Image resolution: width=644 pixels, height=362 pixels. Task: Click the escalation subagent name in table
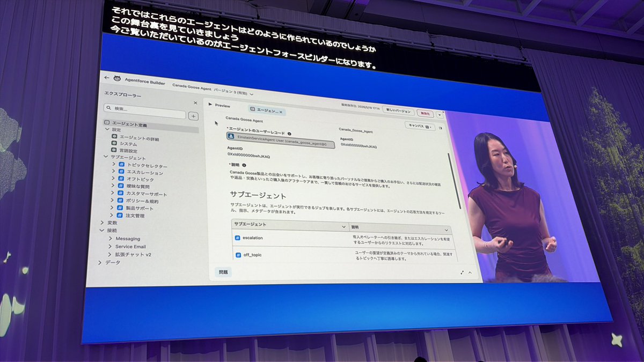[x=253, y=238]
